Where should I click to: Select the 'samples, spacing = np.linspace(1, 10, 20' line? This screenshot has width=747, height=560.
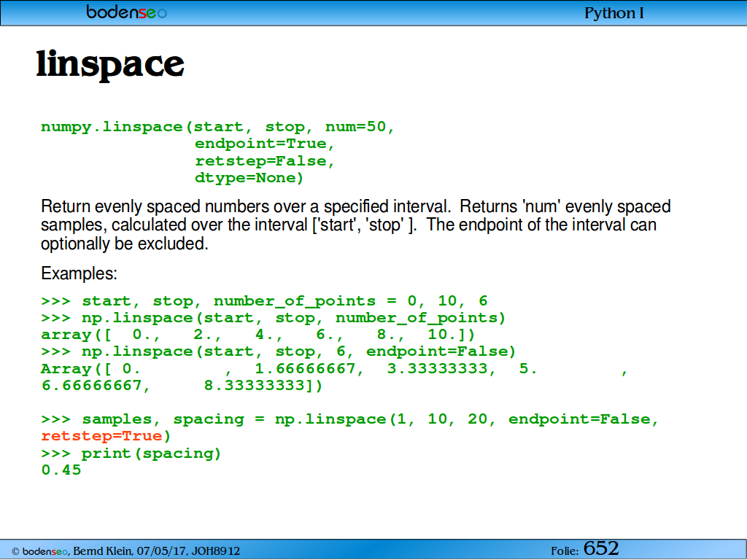[x=349, y=419]
